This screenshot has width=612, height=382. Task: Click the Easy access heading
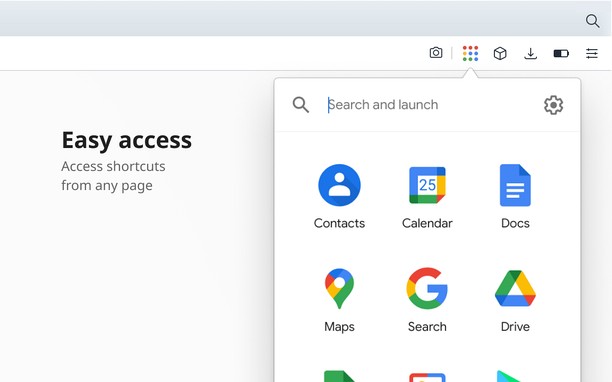click(x=127, y=140)
